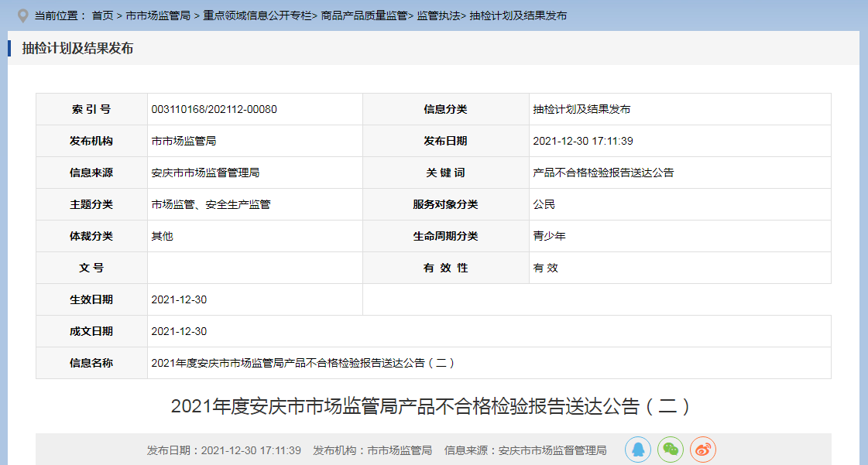
Task: Click 发布日期 info in the gray article bar
Action: pos(224,450)
